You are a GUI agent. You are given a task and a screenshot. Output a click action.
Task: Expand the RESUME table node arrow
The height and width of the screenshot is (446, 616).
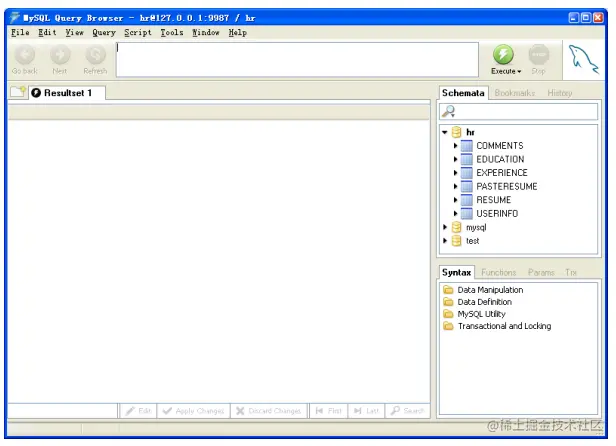pyautogui.click(x=455, y=200)
